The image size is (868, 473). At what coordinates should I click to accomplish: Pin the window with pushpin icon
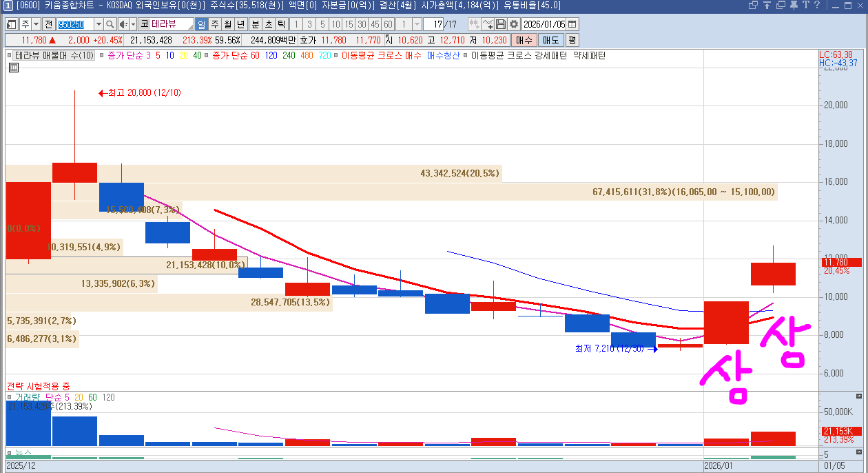tap(793, 6)
